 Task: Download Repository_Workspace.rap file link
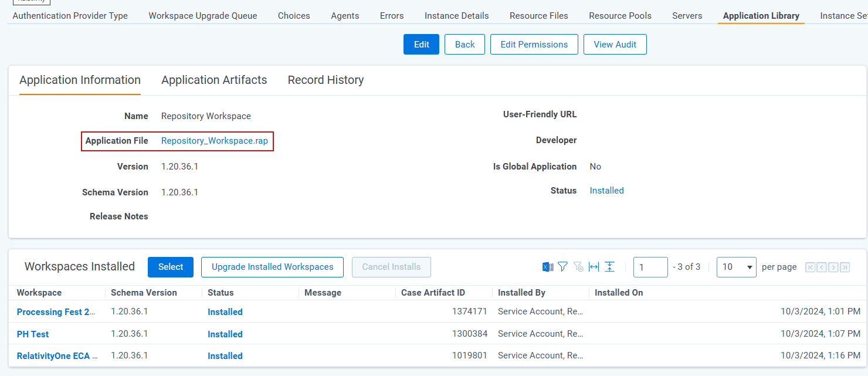tap(215, 141)
